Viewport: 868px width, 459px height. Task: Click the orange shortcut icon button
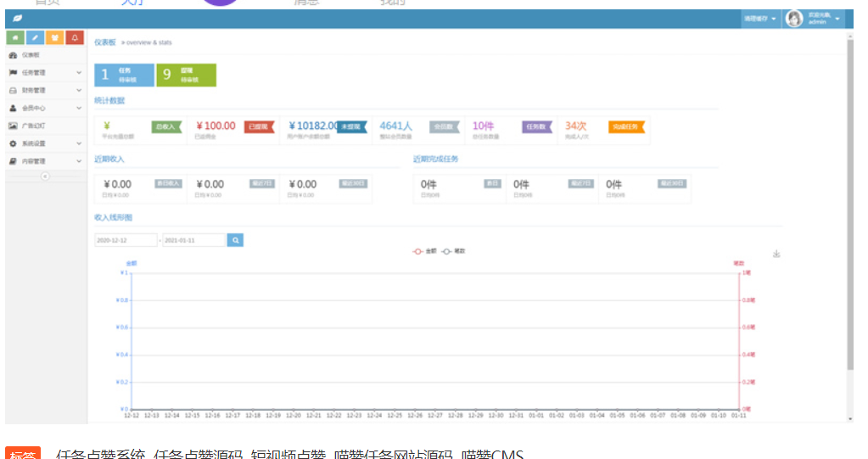[55, 37]
